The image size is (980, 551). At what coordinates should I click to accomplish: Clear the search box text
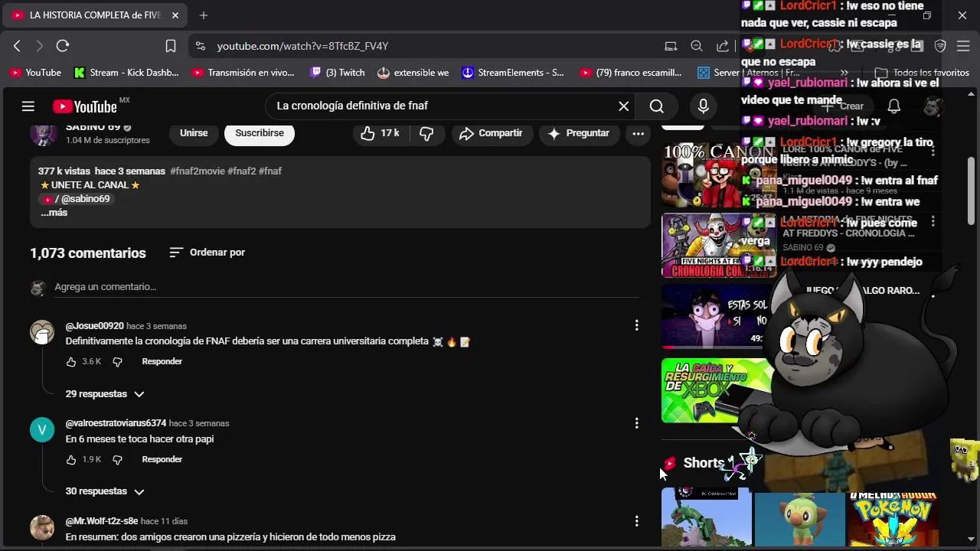624,106
